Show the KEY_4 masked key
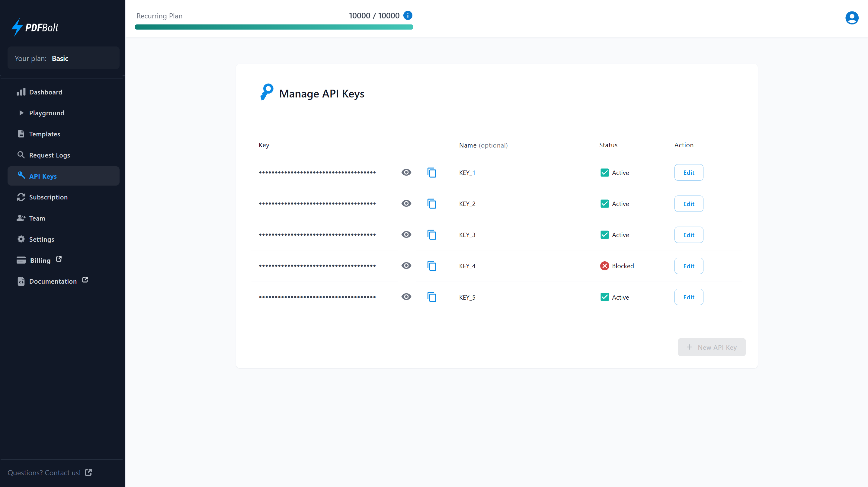This screenshot has width=868, height=487. pyautogui.click(x=406, y=266)
